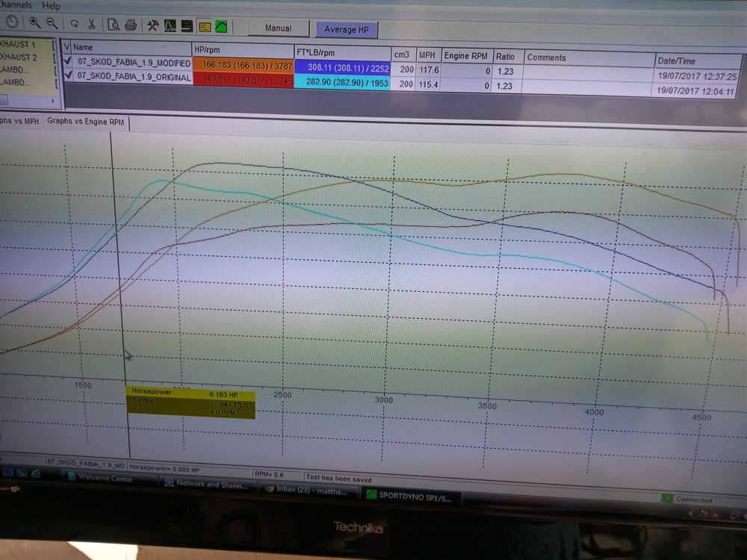Image resolution: width=747 pixels, height=560 pixels.
Task: Select EXHAUST 2 channel in list
Action: click(x=18, y=57)
